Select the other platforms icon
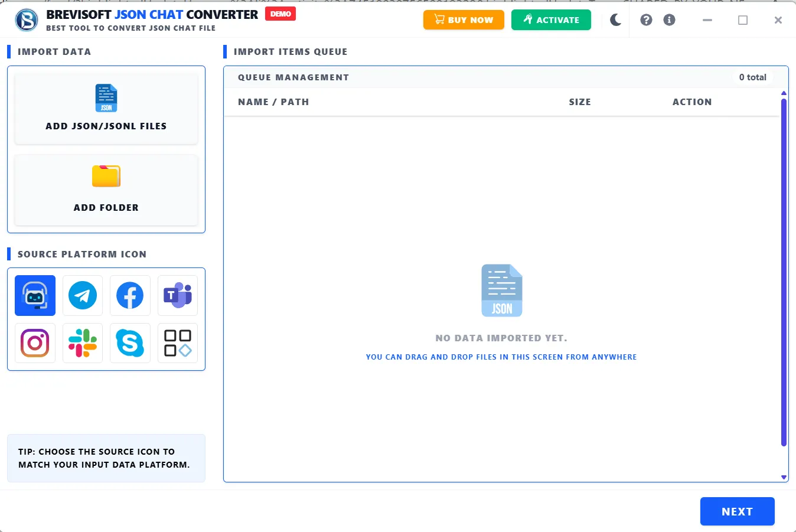Viewport: 796px width, 532px height. point(178,343)
